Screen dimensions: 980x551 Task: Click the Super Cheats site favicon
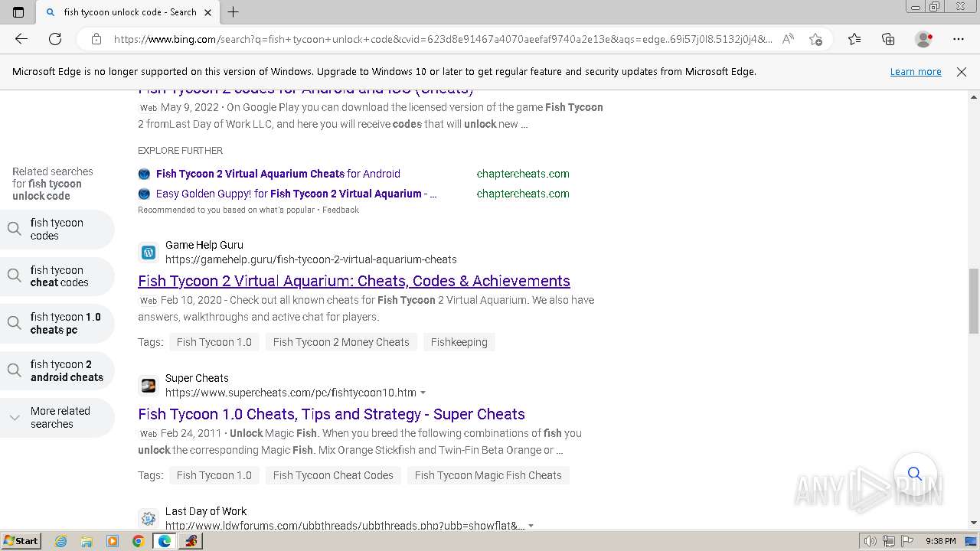tap(149, 385)
